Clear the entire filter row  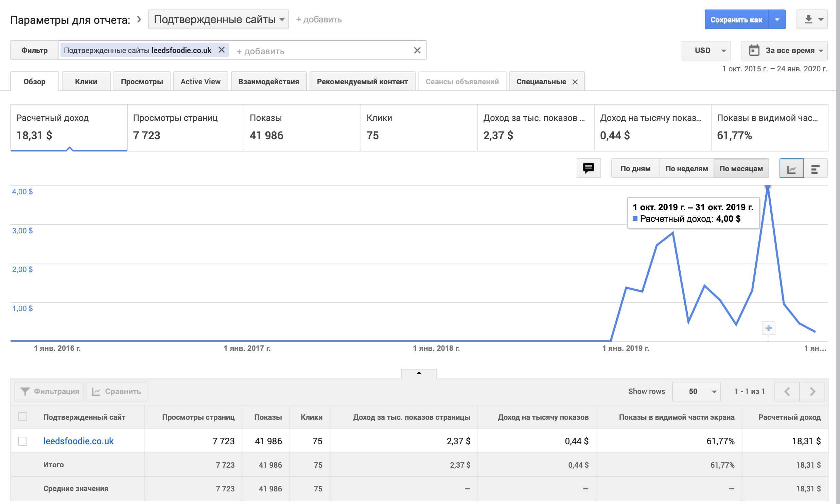pyautogui.click(x=417, y=50)
